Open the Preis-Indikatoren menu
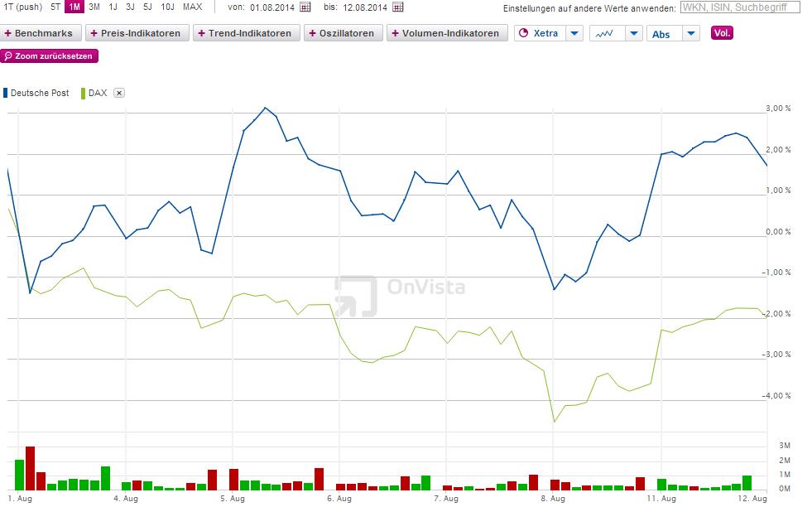 tap(137, 33)
